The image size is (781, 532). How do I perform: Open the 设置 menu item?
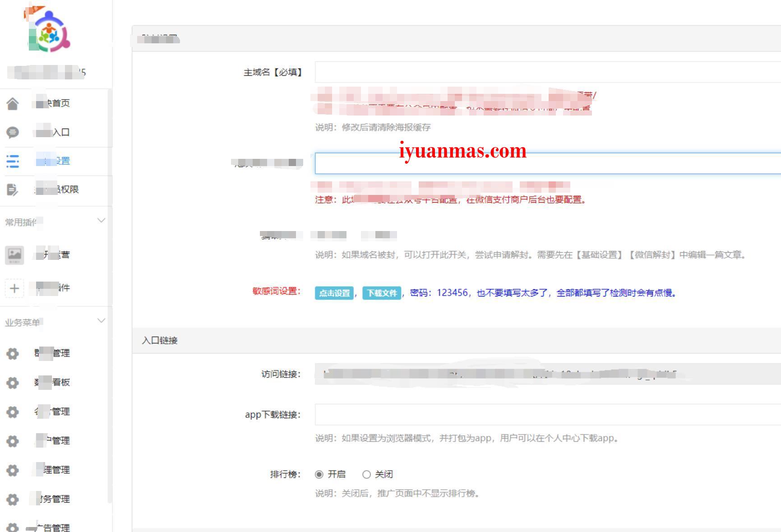[x=56, y=161]
